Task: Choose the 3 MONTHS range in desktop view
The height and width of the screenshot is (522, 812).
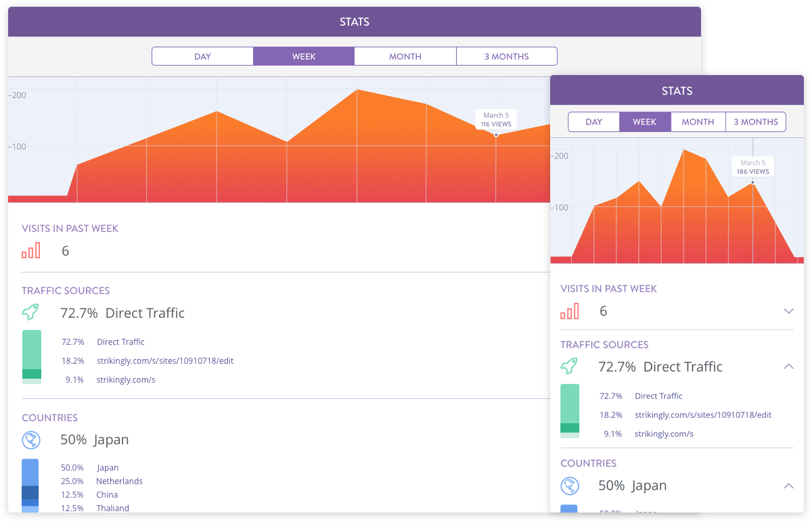Action: [x=506, y=56]
